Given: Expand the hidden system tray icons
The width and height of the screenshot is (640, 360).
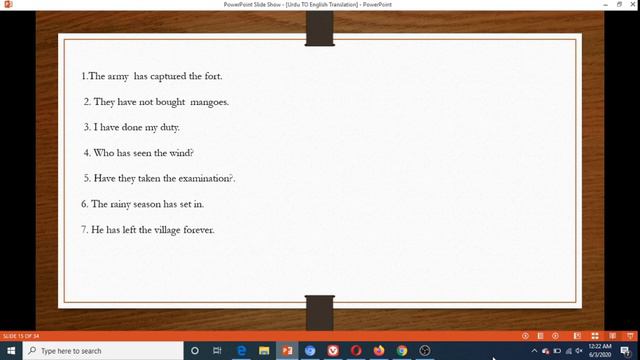Looking at the screenshot, I should coord(534,351).
